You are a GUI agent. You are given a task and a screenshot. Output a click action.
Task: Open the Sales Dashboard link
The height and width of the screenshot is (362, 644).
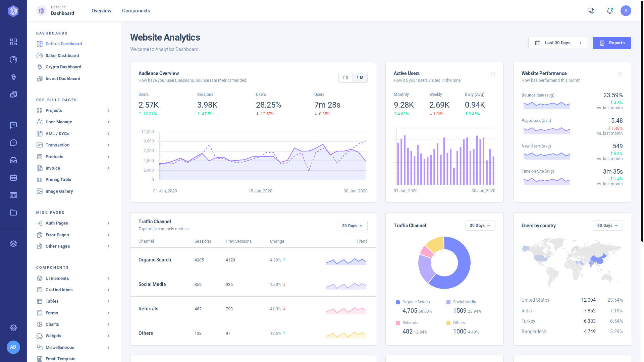62,56
